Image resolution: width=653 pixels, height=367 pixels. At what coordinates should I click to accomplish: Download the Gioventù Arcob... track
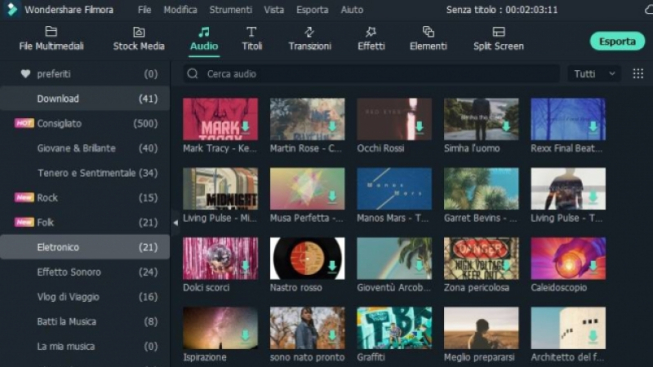point(419,266)
